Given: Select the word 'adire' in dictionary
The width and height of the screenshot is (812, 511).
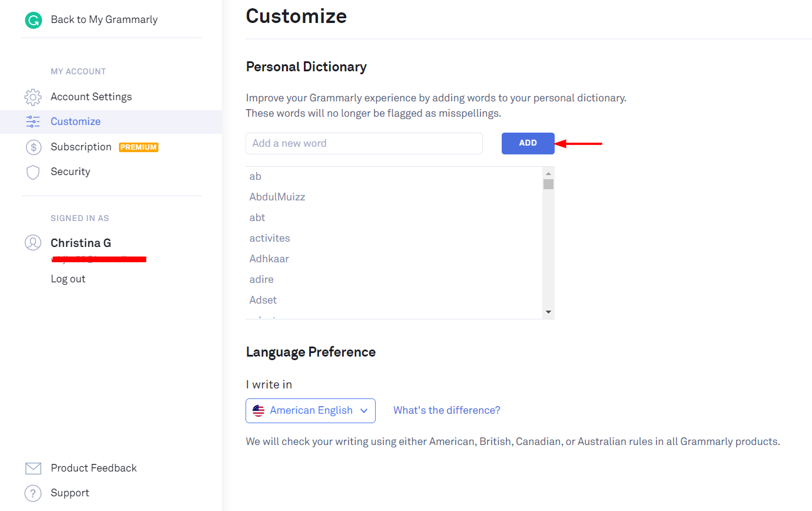Looking at the screenshot, I should click(261, 279).
